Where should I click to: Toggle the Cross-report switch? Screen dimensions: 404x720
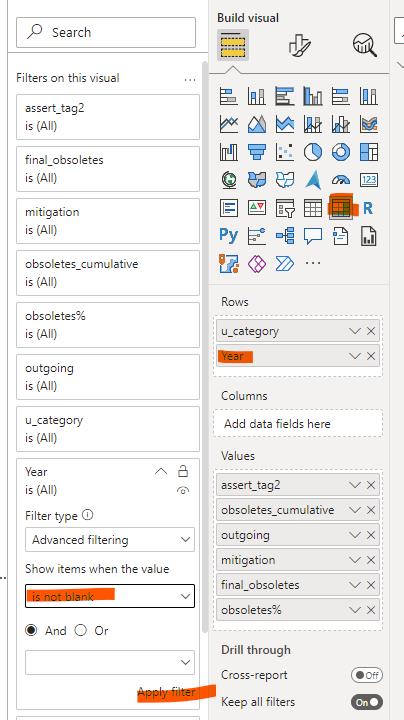(x=366, y=675)
